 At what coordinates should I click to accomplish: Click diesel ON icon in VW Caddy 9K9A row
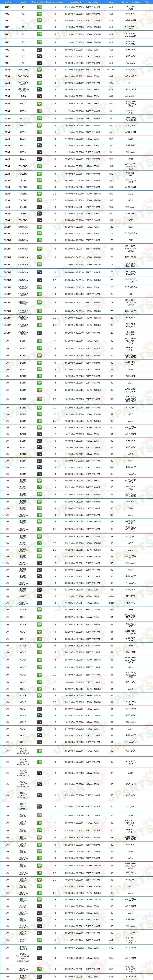click(x=39, y=597)
